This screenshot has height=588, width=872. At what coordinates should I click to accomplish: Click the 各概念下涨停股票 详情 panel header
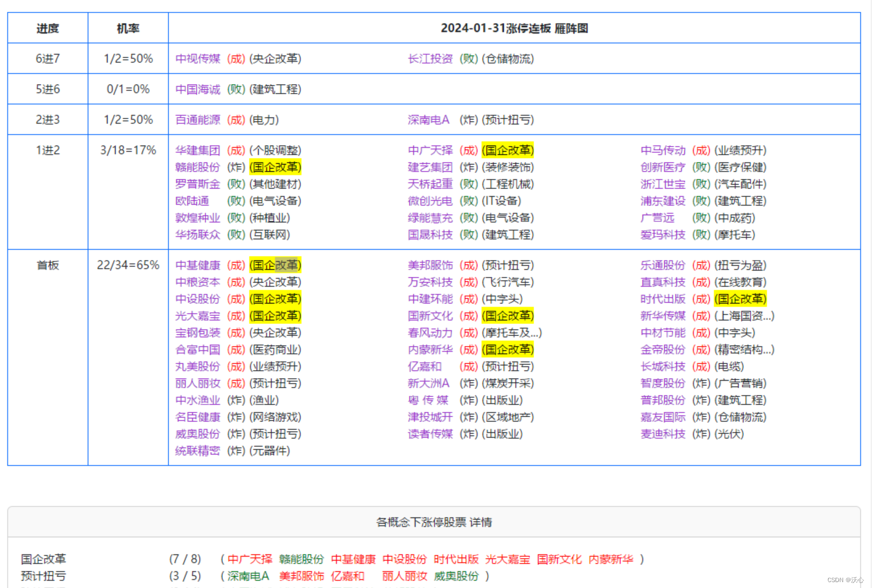(x=434, y=522)
